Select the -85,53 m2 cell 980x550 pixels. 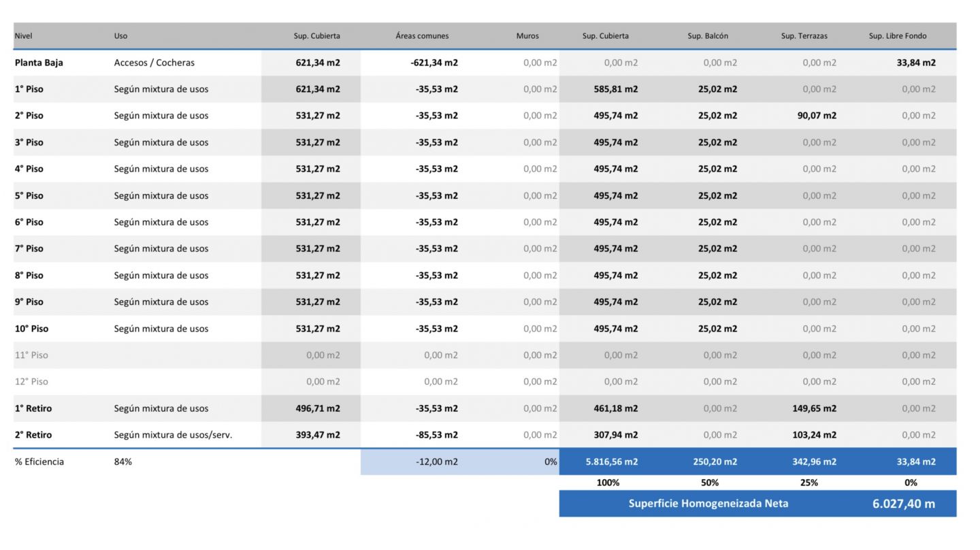pos(436,435)
